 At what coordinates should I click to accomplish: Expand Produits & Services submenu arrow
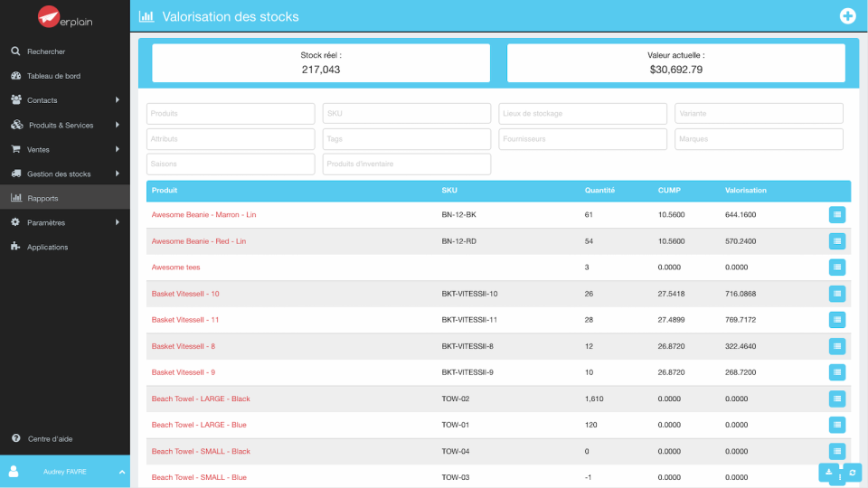tap(118, 125)
